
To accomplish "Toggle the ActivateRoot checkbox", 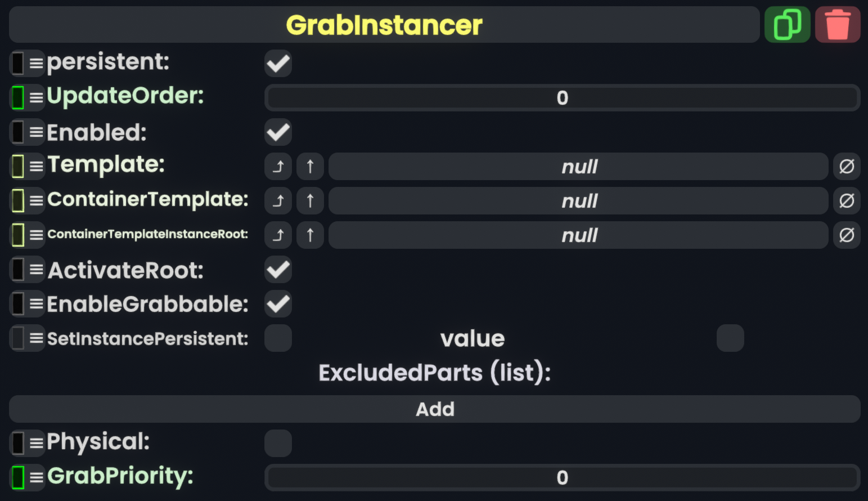I will (278, 270).
